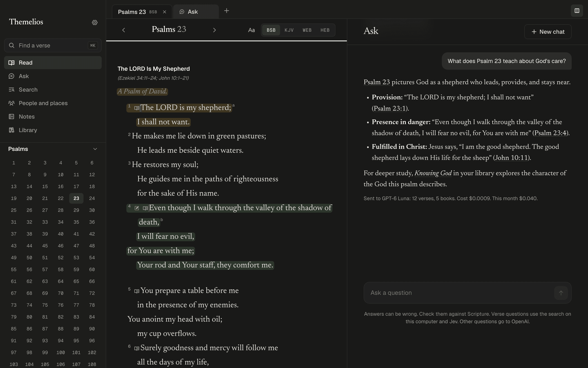
Task: Open Search in the sidebar
Action: pyautogui.click(x=53, y=90)
